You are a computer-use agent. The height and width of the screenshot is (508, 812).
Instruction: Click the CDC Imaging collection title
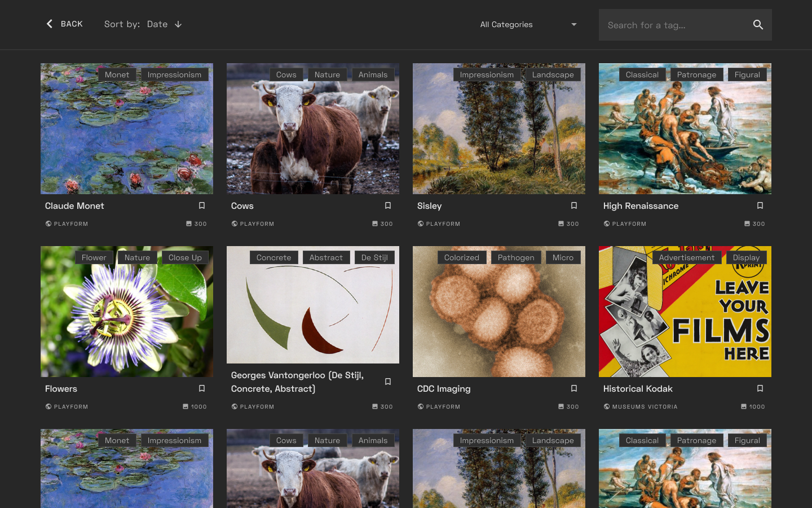tap(444, 389)
